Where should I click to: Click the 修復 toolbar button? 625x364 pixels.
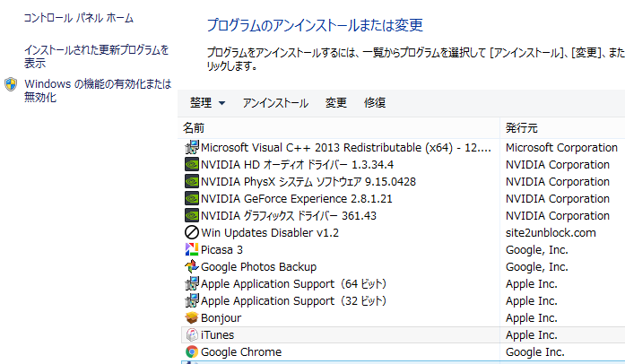[x=375, y=103]
